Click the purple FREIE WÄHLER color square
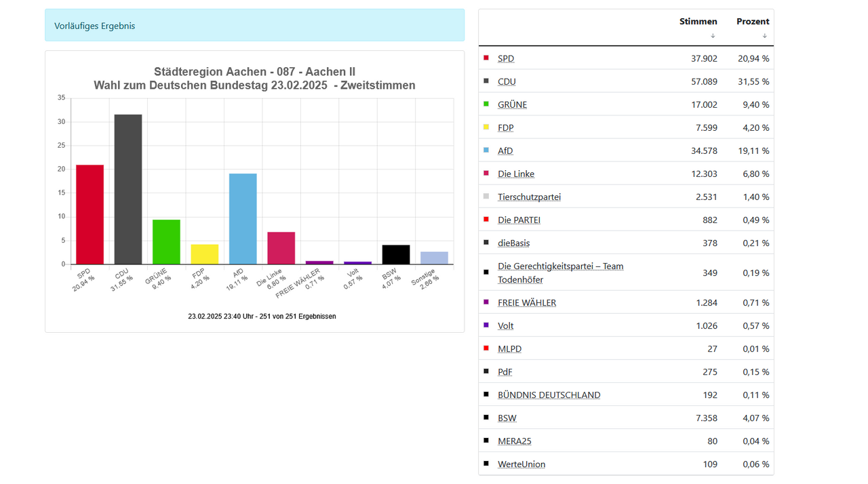The width and height of the screenshot is (868, 484). pos(486,302)
